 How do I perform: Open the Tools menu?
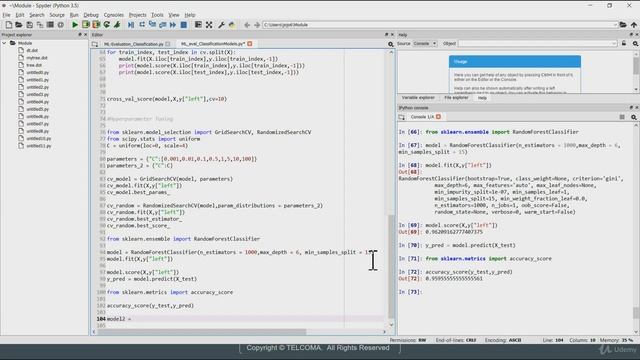157,15
